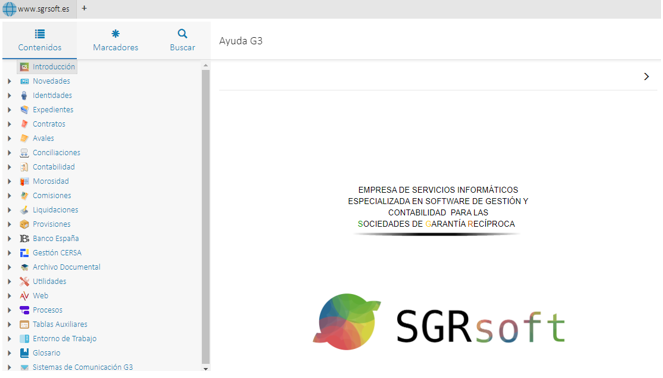
Task: Select the Glosario book icon
Action: (24, 353)
